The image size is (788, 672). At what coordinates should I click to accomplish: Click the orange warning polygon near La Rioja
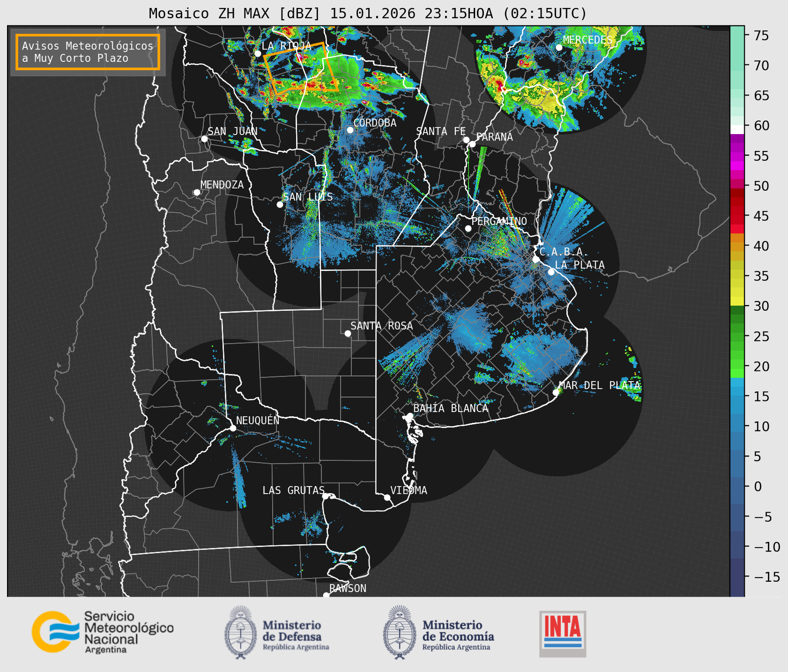(301, 69)
